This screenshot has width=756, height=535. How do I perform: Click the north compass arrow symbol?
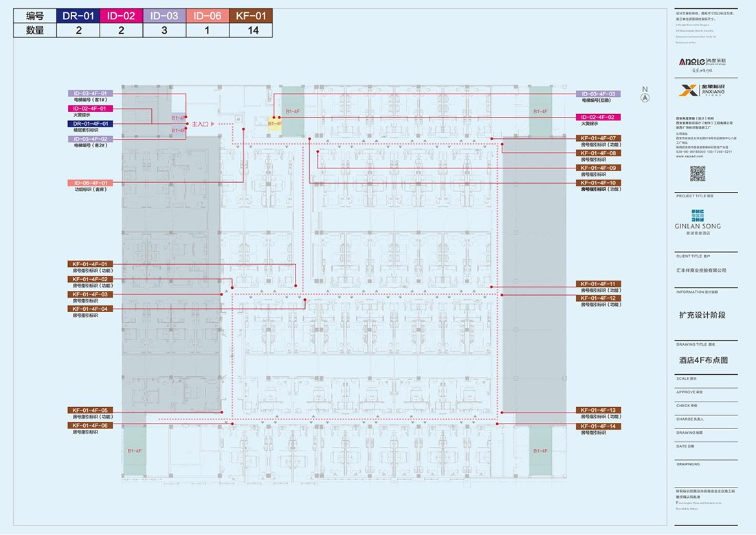[645, 98]
